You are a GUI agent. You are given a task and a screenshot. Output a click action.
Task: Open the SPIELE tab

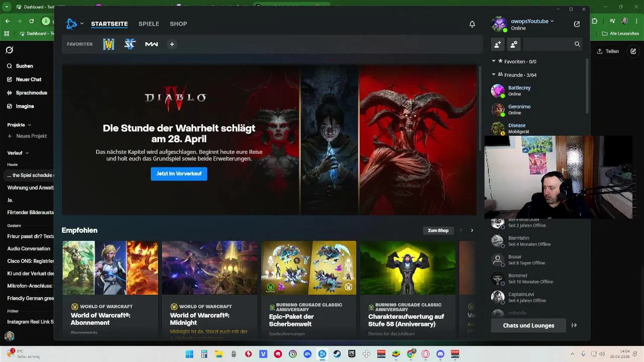[149, 24]
